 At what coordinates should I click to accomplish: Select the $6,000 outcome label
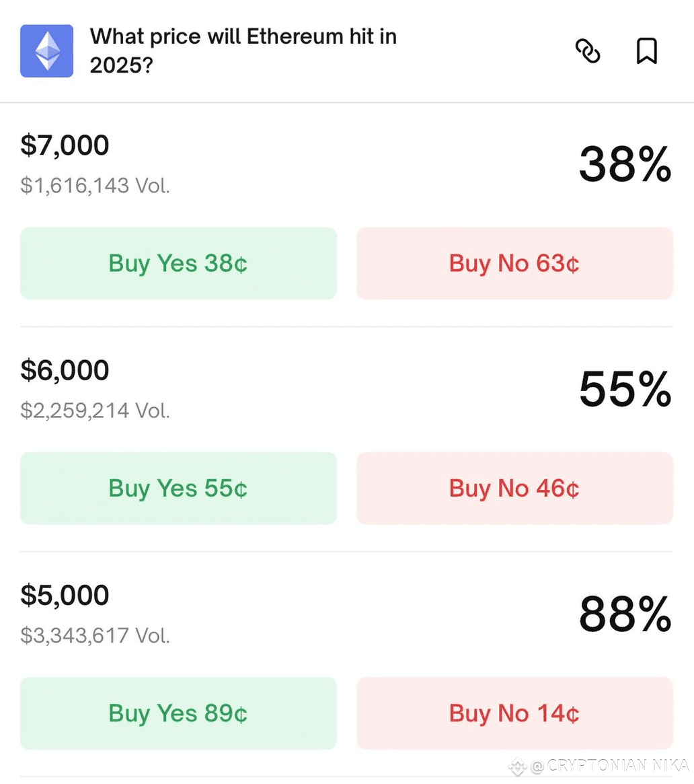(65, 371)
